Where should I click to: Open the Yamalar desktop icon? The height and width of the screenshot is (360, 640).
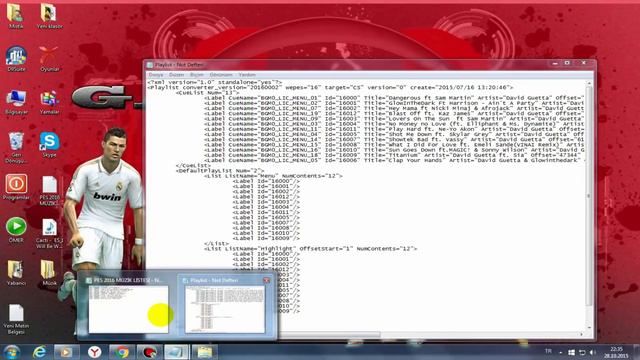[49, 102]
